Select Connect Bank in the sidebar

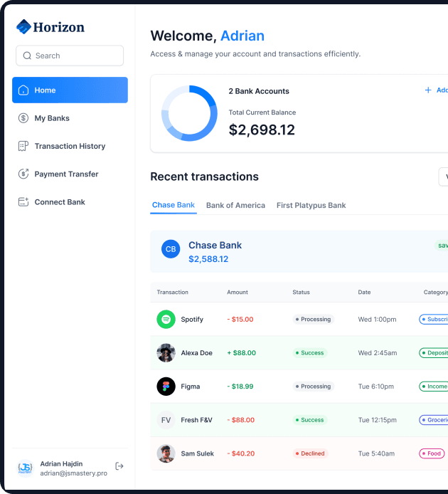(x=60, y=202)
